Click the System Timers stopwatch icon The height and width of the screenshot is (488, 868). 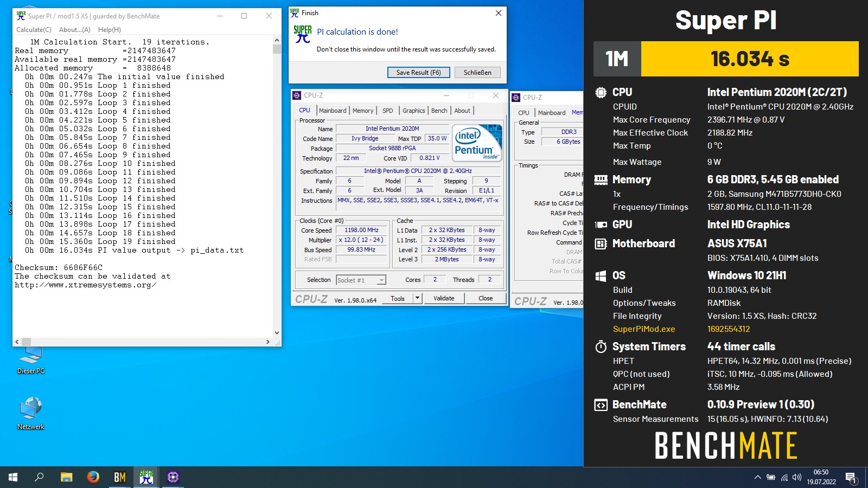[x=601, y=346]
